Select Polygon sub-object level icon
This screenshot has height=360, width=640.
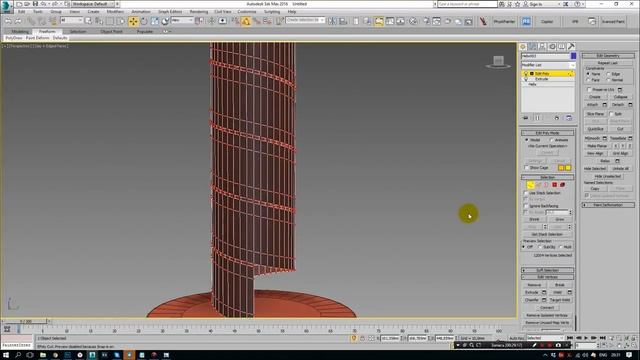coord(555,185)
